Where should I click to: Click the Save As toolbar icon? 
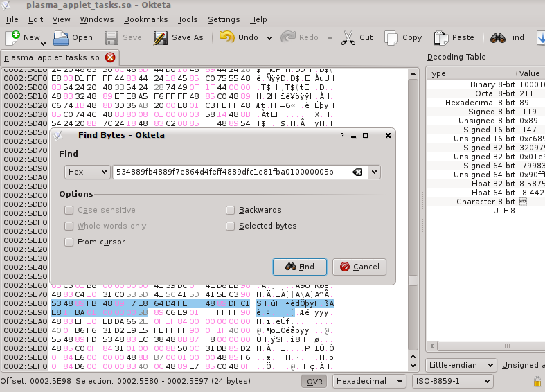(x=160, y=37)
